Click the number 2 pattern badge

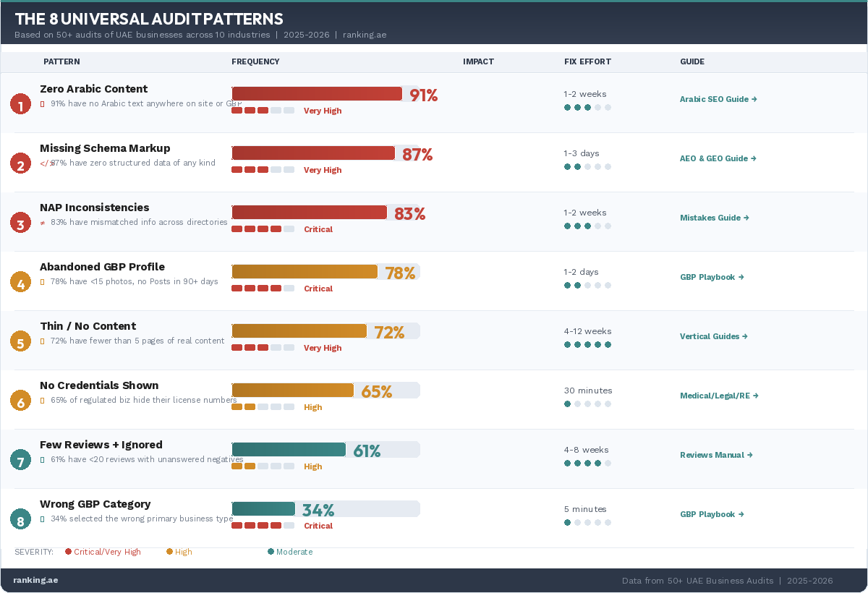(x=20, y=164)
